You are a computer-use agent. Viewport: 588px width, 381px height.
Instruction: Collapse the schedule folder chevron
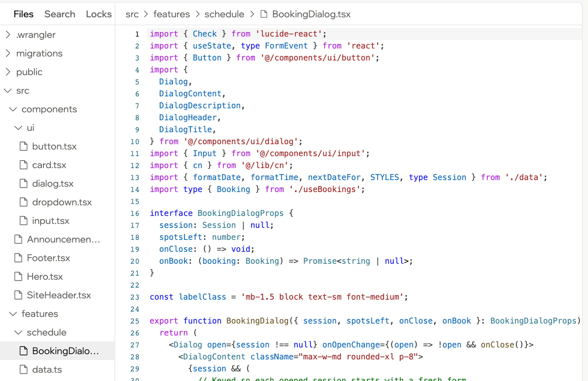coord(18,332)
